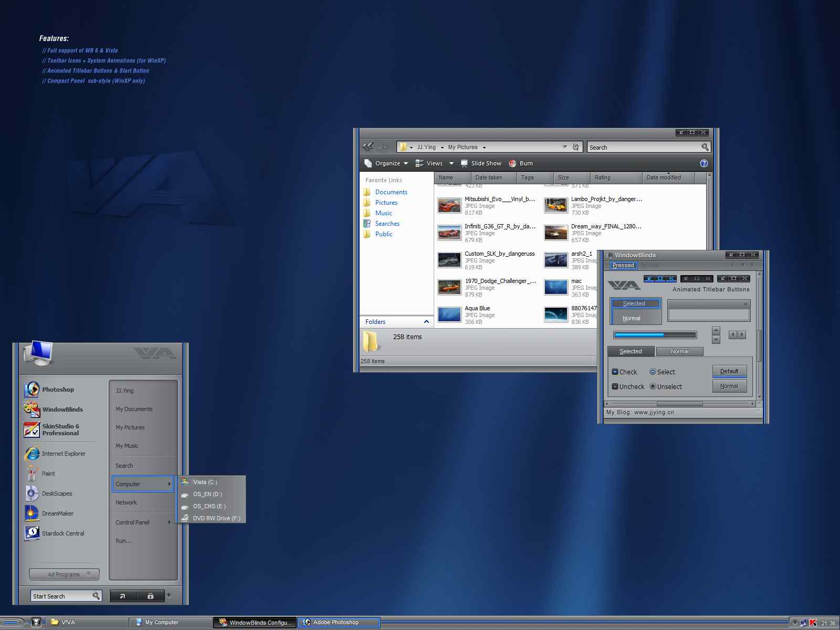
Task: Open shutdown options arrow in start menu
Action: (x=169, y=595)
